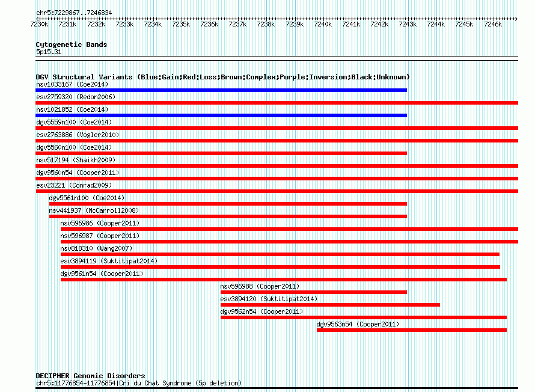The image size is (535, 392).
Task: Select the black DECIPHER disorder bar
Action: tap(277, 388)
